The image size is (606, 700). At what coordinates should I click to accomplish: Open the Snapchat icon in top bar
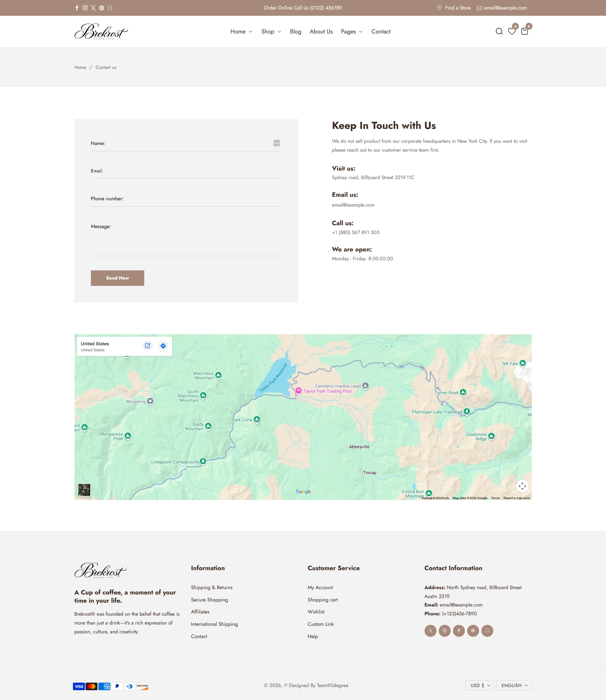pyautogui.click(x=110, y=8)
